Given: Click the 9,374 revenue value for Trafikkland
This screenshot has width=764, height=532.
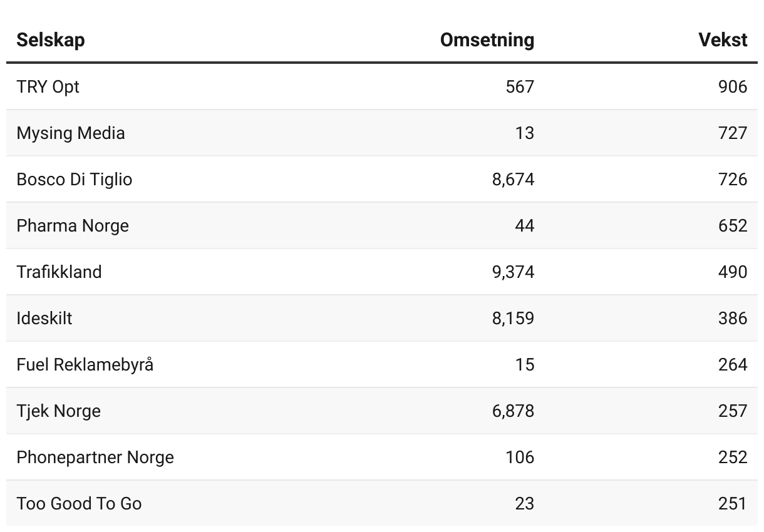Looking at the screenshot, I should pyautogui.click(x=513, y=272).
